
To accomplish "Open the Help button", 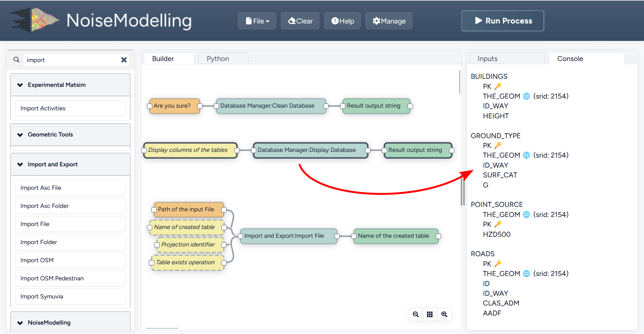I will (x=342, y=21).
